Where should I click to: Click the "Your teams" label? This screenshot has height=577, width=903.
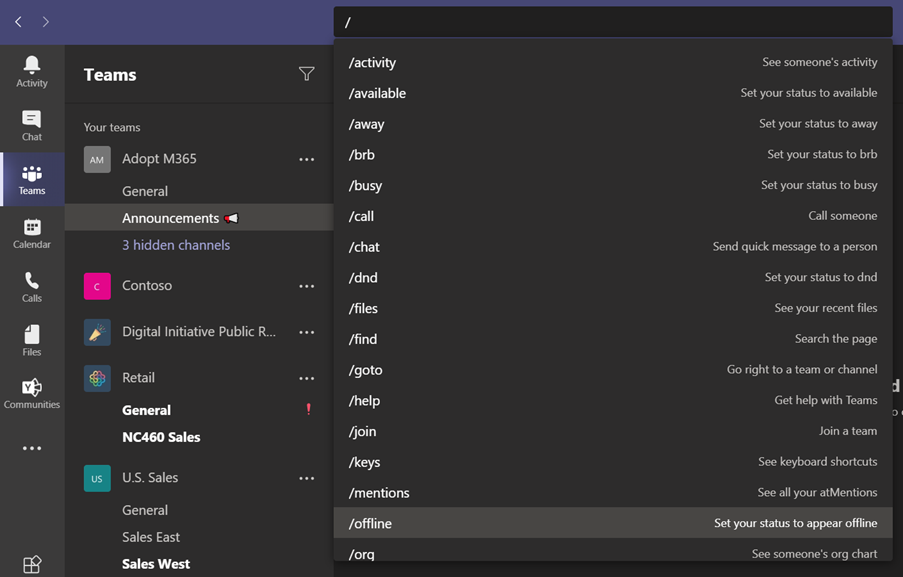pos(112,127)
